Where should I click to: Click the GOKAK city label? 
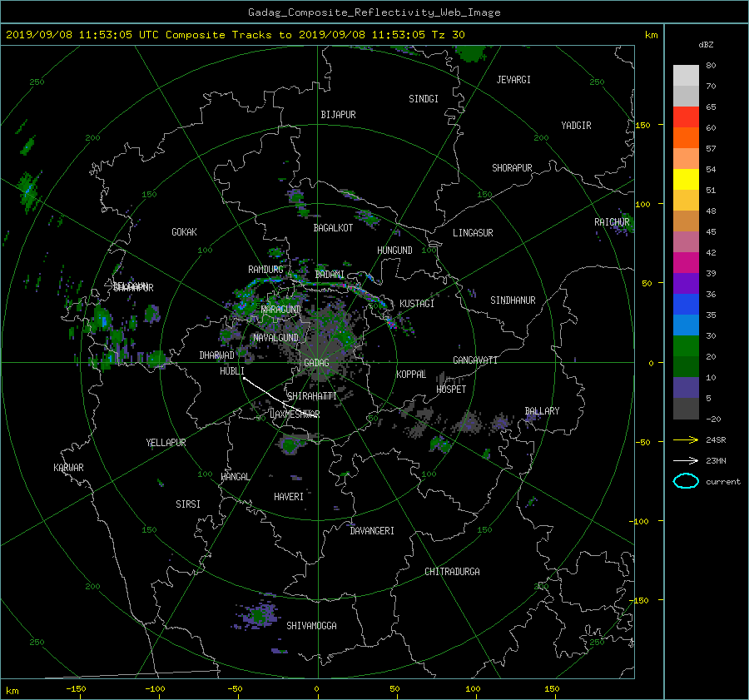184,232
